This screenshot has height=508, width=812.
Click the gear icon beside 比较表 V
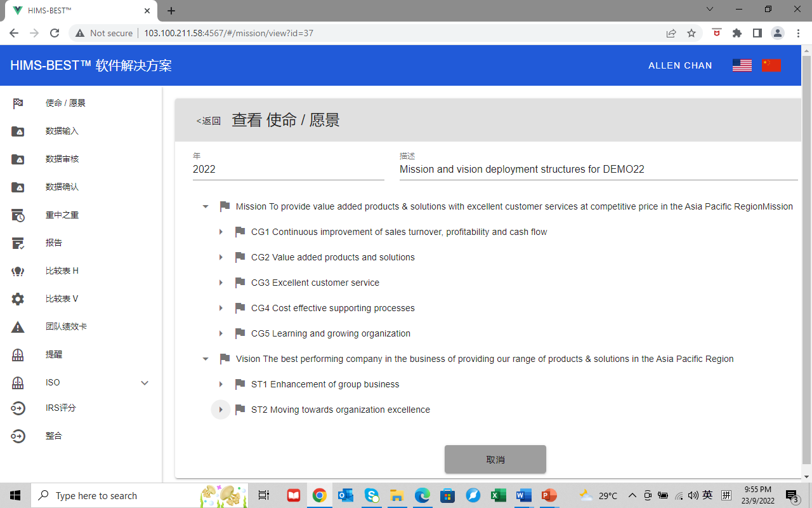pyautogui.click(x=18, y=299)
